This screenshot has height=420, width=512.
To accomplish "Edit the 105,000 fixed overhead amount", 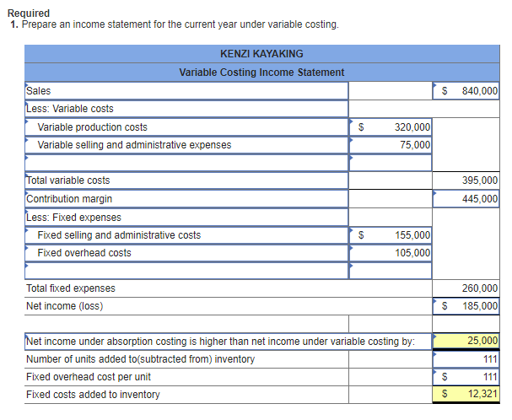I will (391, 253).
